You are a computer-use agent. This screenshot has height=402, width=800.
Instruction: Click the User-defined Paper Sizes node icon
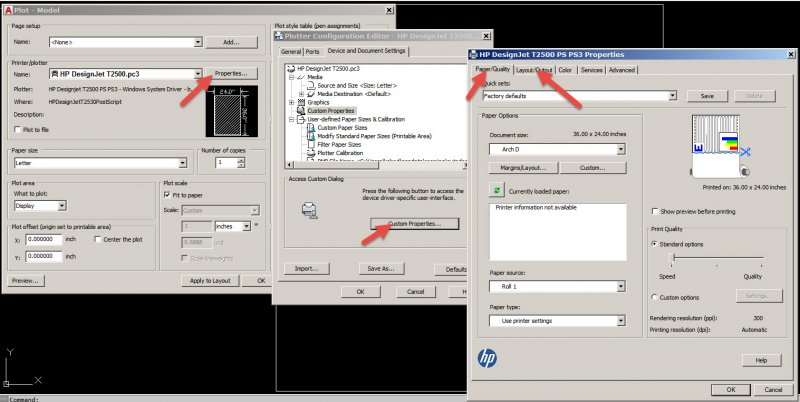pos(302,119)
